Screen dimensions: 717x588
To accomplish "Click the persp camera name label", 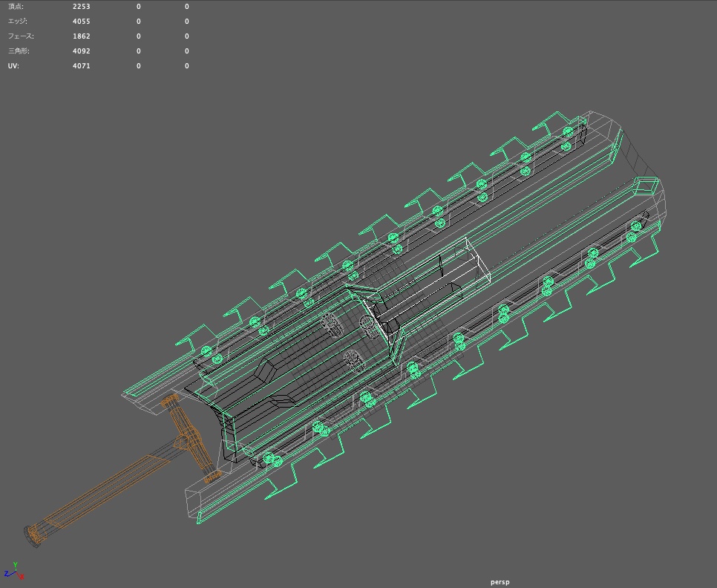I will tap(500, 582).
